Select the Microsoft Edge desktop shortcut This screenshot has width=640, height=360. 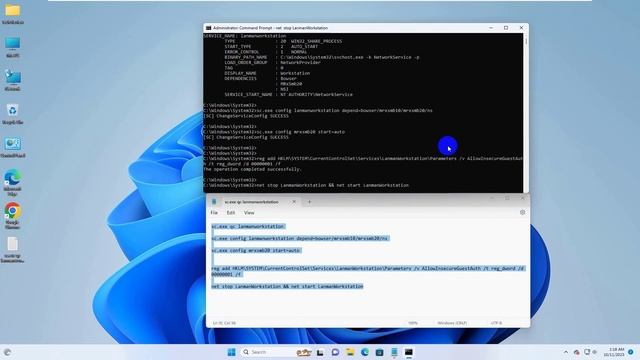13,183
